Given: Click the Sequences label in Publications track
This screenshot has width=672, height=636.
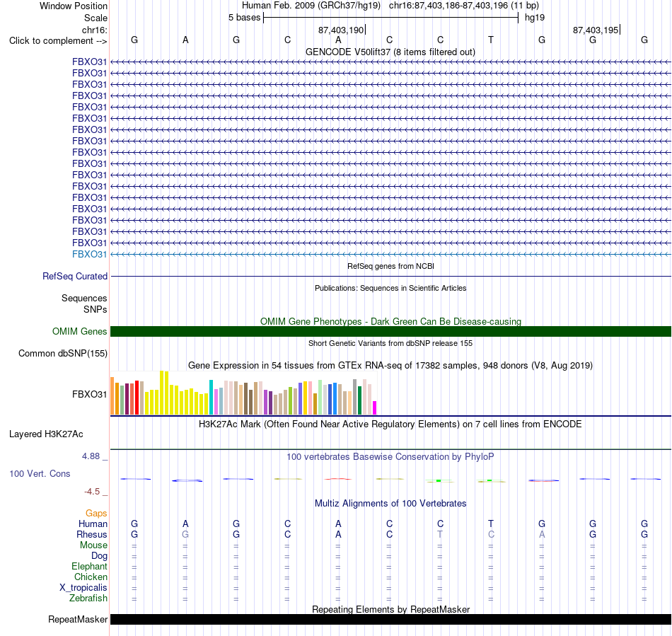Looking at the screenshot, I should point(84,299).
